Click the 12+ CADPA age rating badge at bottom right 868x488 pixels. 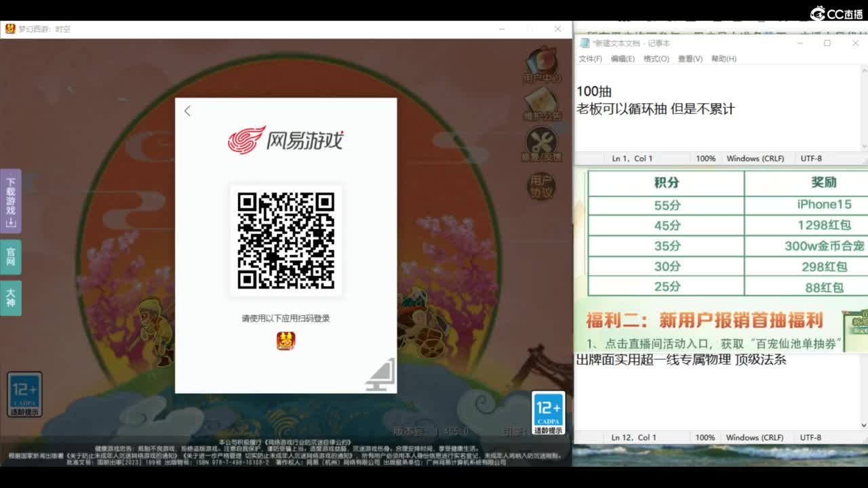pos(548,413)
